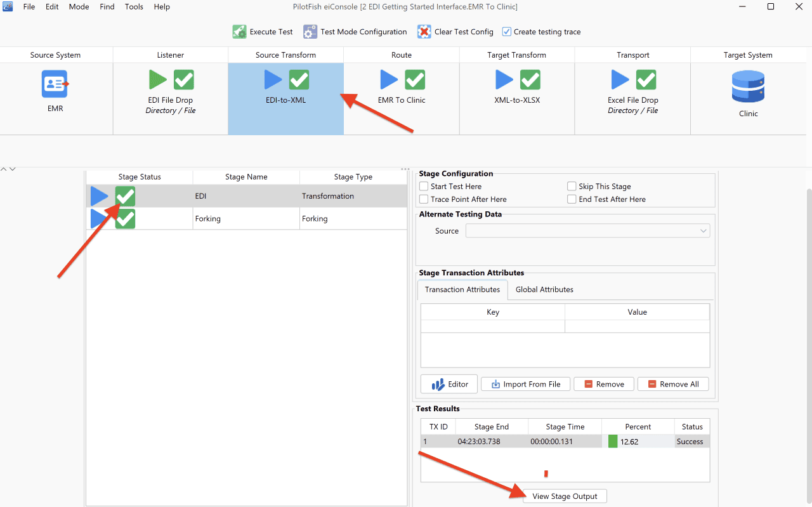Click the EDI row play arrow icon
The height and width of the screenshot is (507, 812).
(x=99, y=196)
